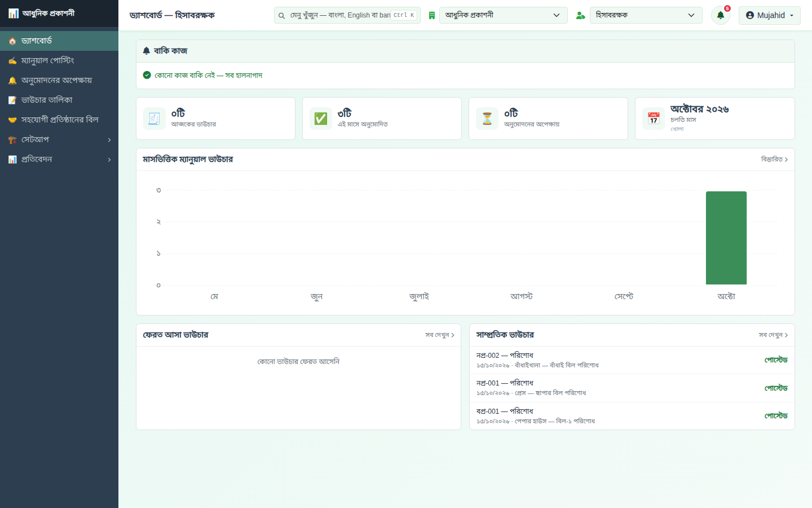
Task: Open the Mujahid user menu
Action: coord(770,15)
